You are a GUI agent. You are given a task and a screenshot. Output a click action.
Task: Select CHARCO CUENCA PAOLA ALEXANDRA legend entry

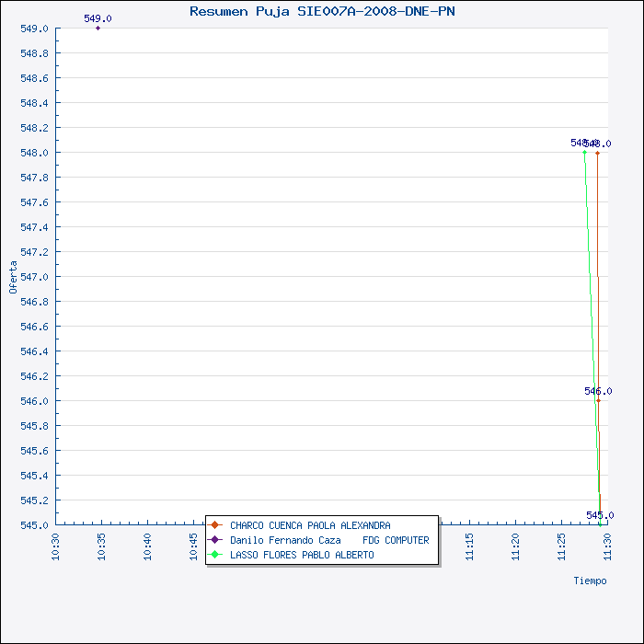(x=310, y=525)
